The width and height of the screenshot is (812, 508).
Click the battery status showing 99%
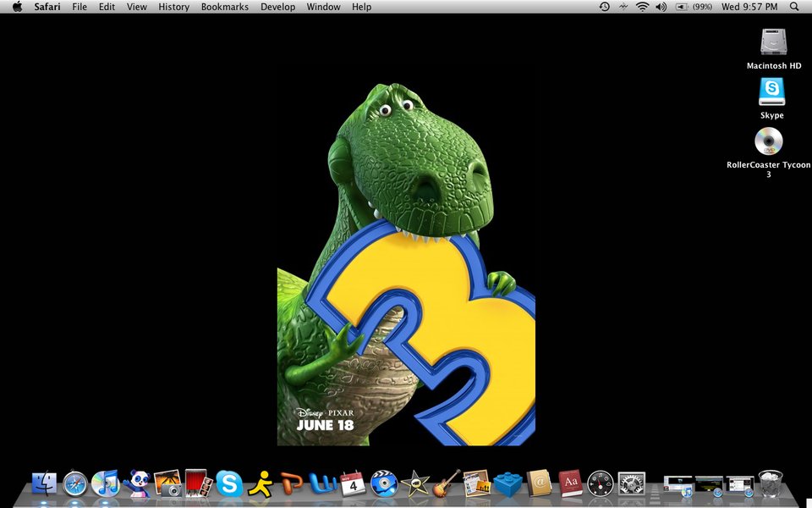coord(694,7)
